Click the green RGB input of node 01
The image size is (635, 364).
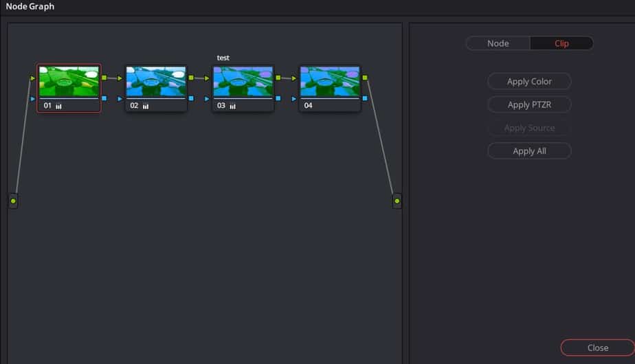click(x=33, y=78)
